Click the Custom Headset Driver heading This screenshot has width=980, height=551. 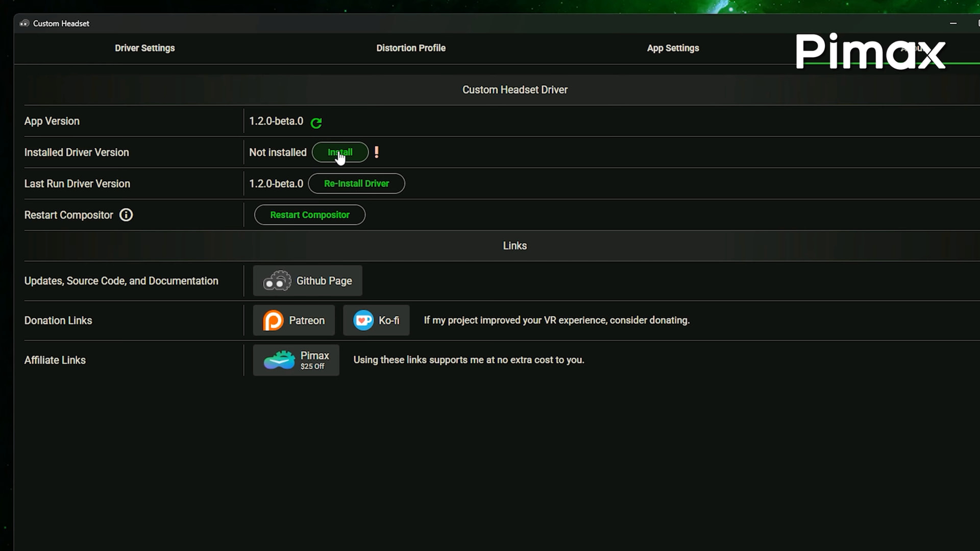pos(515,90)
